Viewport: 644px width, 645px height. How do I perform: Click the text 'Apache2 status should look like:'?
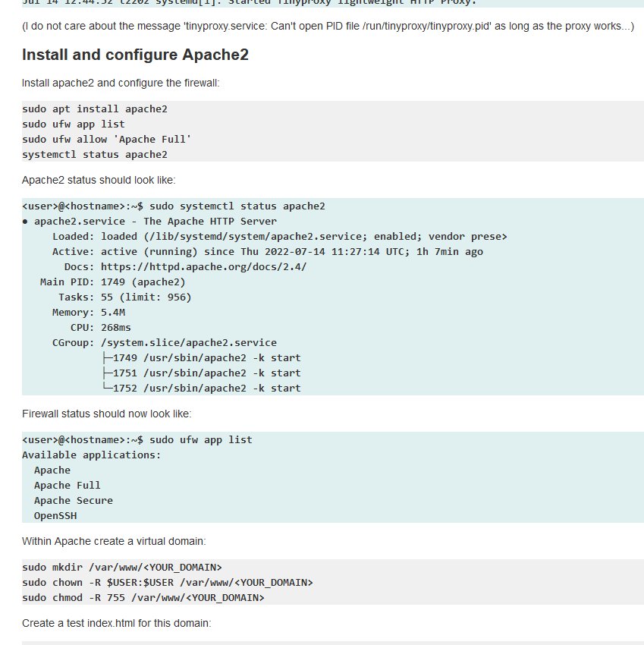pyautogui.click(x=99, y=180)
